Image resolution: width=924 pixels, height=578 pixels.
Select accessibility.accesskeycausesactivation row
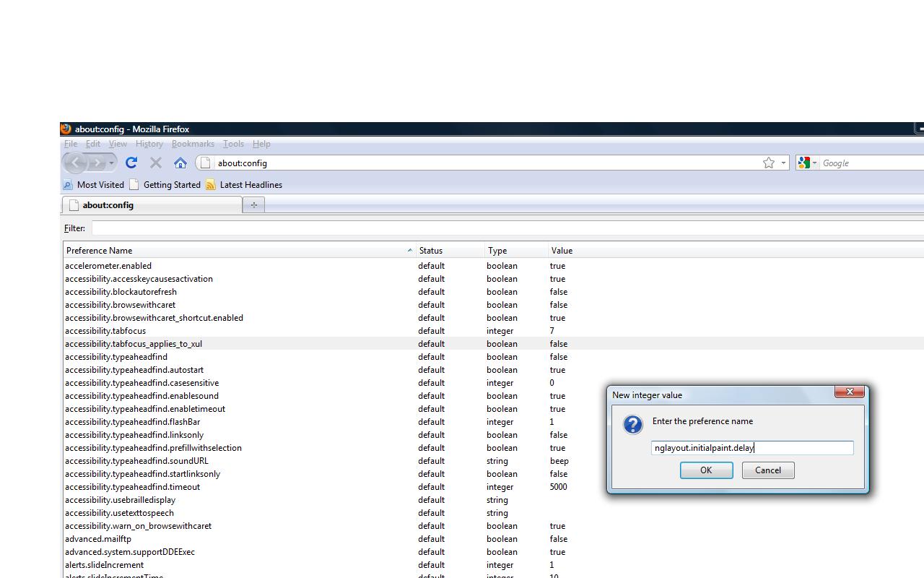pyautogui.click(x=493, y=279)
